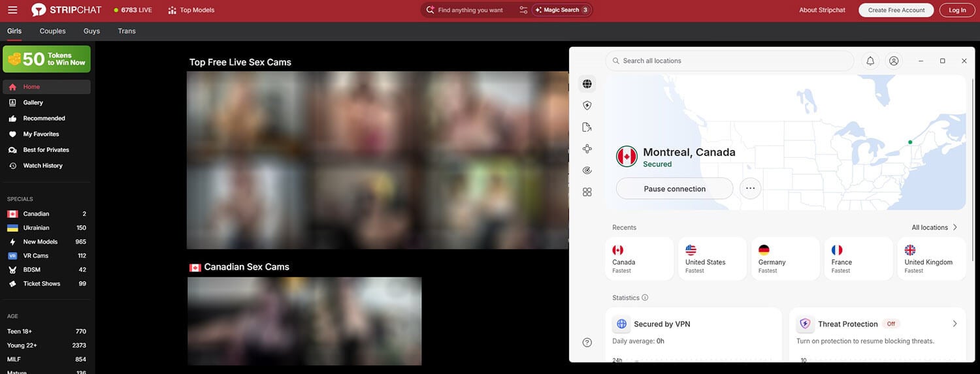Click the Log In button
The image size is (980, 374).
957,10
